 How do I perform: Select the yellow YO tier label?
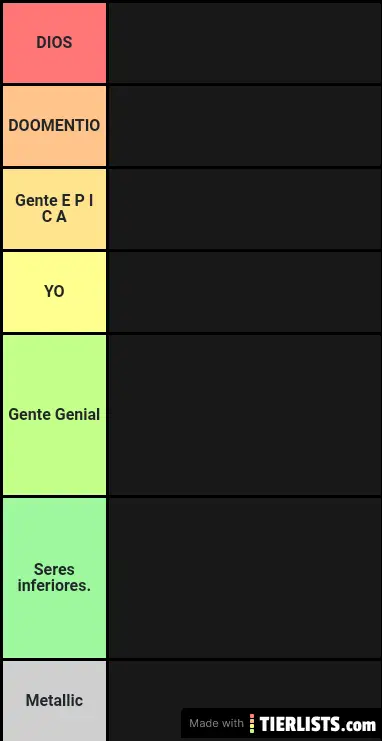pos(54,292)
